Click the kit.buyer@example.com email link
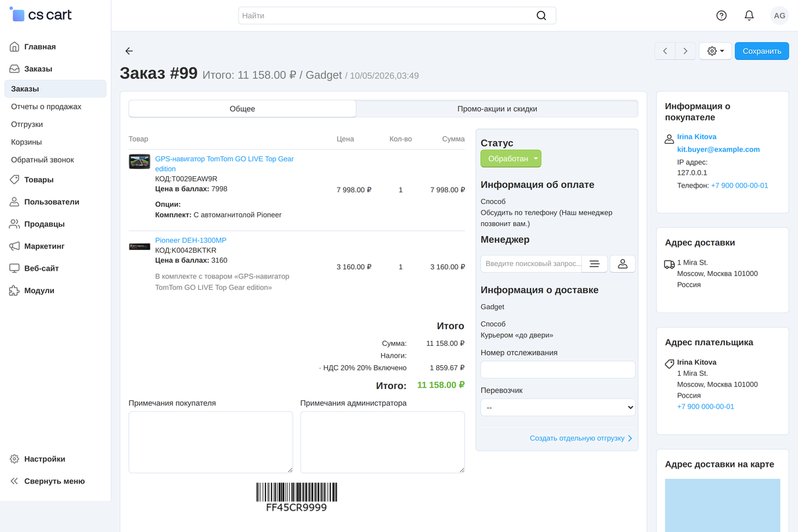Viewport: 798px width, 532px height. click(718, 150)
